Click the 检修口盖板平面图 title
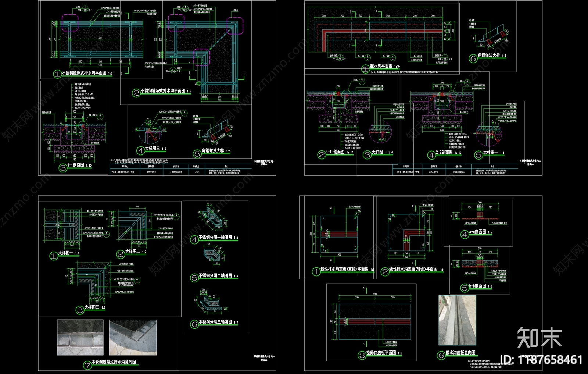This screenshot has width=588, height=374. 380,353
